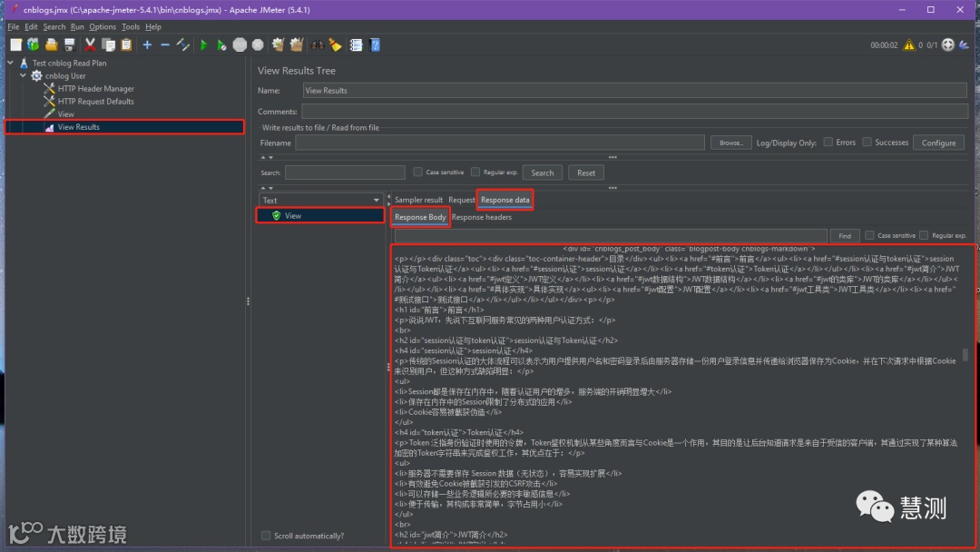Viewport: 980px width, 552px height.
Task: Open the Function Helper list icon
Action: pos(357,44)
